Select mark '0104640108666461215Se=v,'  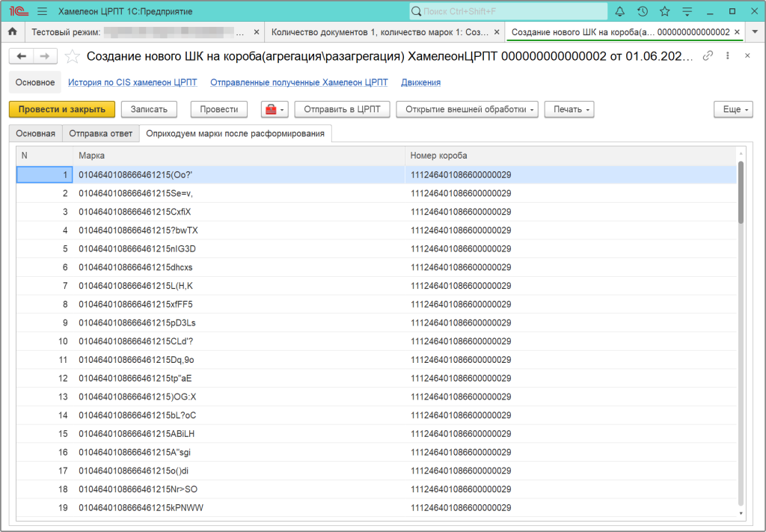(239, 194)
